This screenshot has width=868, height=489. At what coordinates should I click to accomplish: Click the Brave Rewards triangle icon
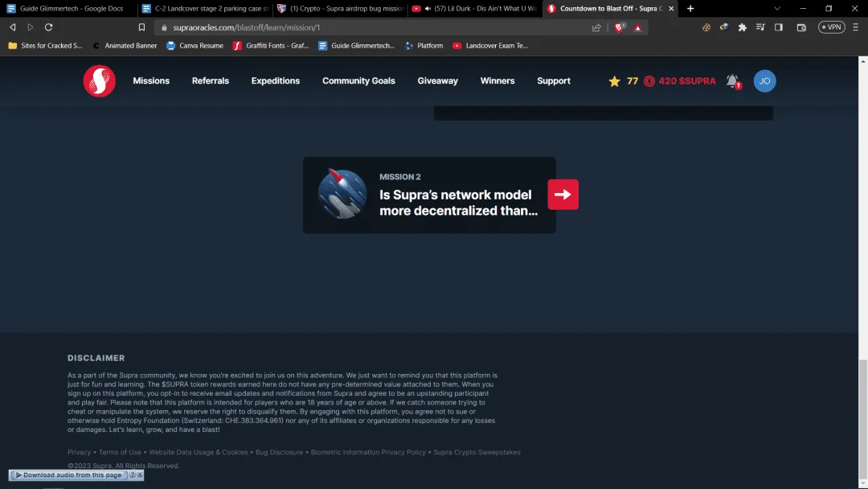[x=637, y=27]
